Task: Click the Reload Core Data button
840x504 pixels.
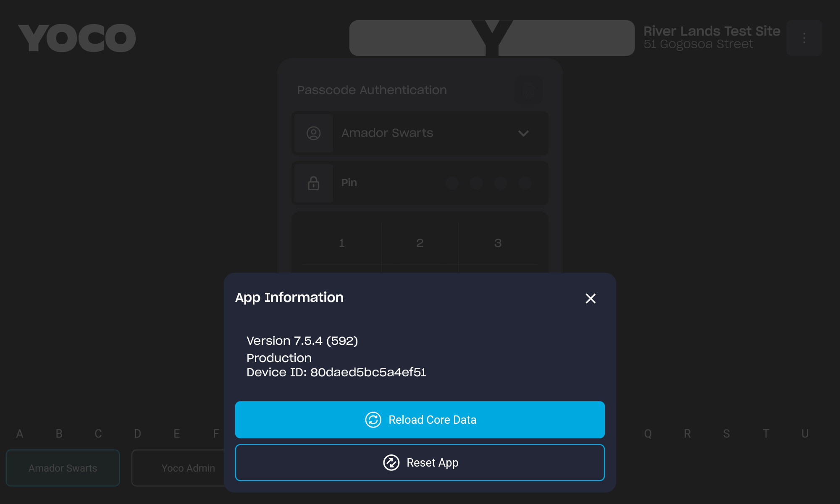Action: pyautogui.click(x=420, y=420)
